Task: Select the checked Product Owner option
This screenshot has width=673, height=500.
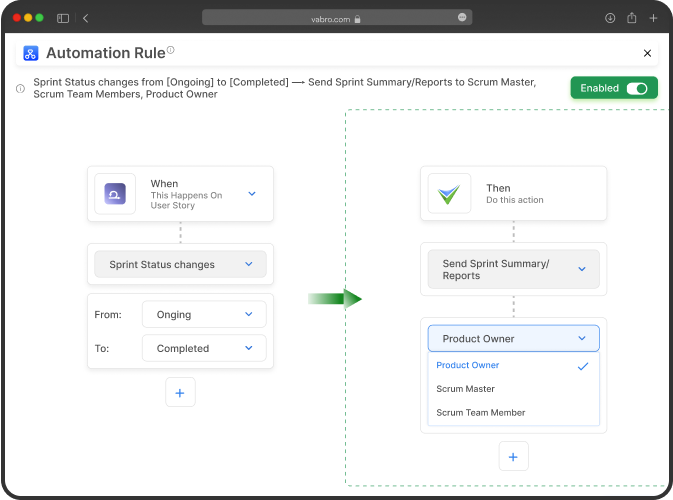Action: pyautogui.click(x=468, y=365)
